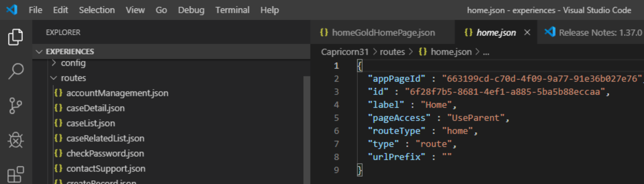Select the home.json editor tab

pos(496,32)
